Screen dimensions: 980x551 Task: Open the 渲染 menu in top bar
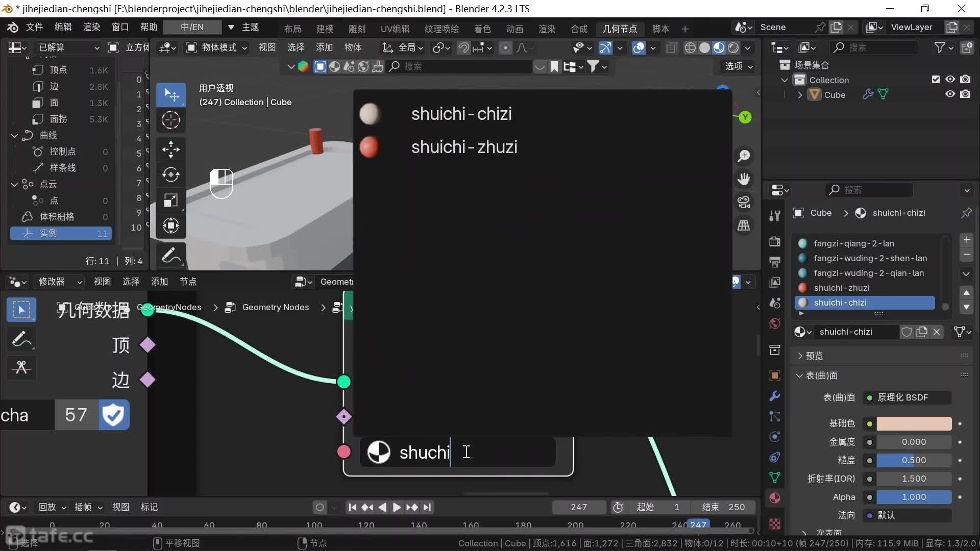click(x=92, y=27)
